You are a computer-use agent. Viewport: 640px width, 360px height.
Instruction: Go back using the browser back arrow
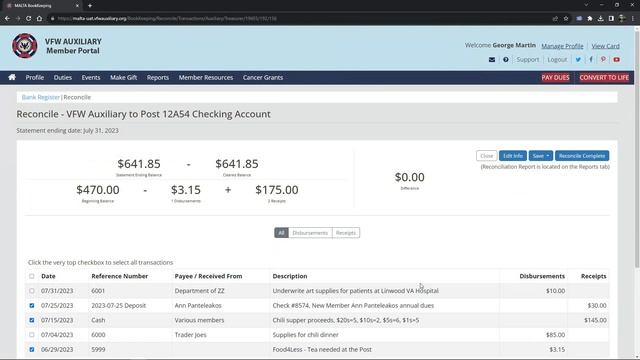(x=7, y=18)
